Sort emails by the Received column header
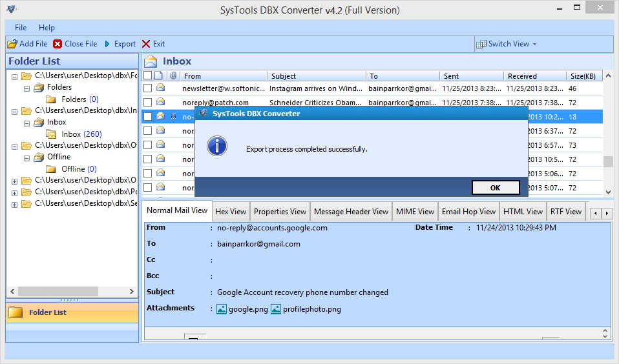The image size is (619, 364). (x=534, y=76)
